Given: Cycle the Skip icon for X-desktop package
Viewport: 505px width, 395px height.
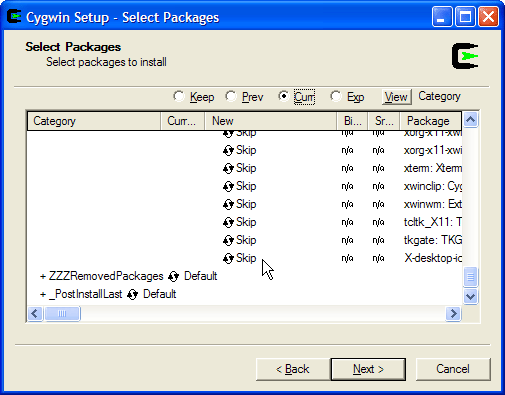Looking at the screenshot, I should click(228, 259).
